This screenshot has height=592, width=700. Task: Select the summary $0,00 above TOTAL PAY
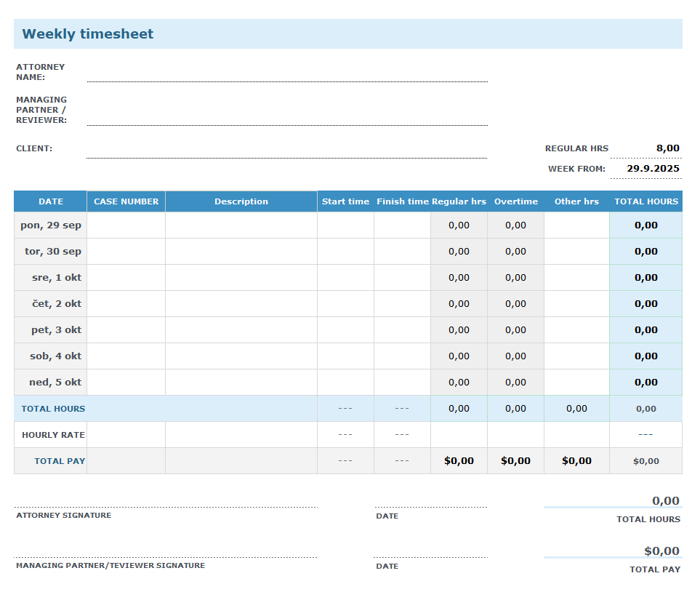[661, 551]
